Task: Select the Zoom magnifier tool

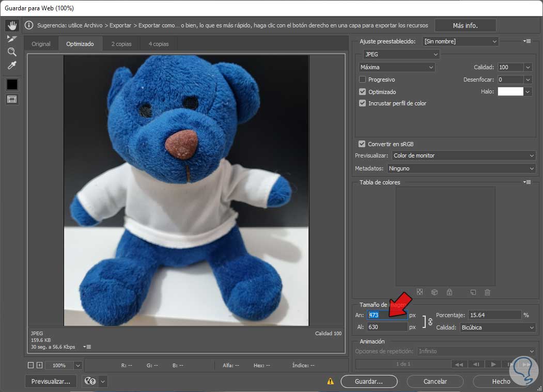Action: click(x=12, y=52)
